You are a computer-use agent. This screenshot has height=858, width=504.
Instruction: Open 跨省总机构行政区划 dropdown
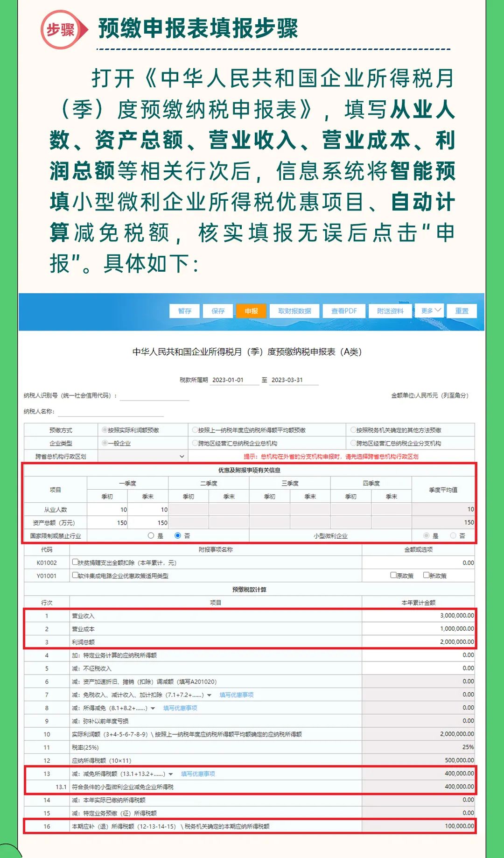point(143,456)
